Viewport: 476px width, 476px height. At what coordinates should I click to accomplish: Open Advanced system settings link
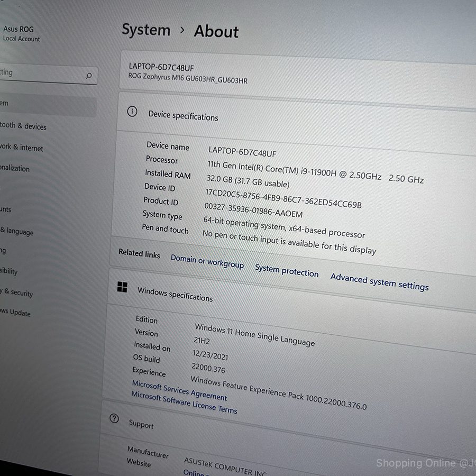click(x=379, y=282)
